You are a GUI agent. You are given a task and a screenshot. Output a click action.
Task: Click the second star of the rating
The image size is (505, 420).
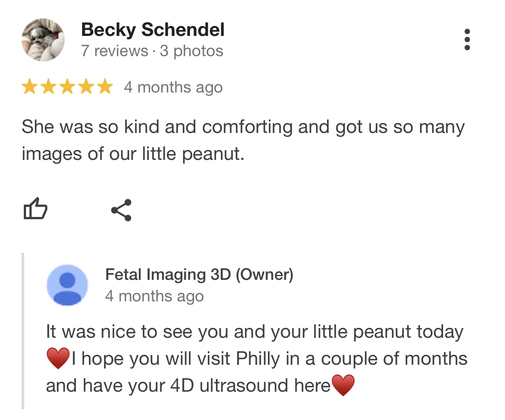tap(48, 87)
